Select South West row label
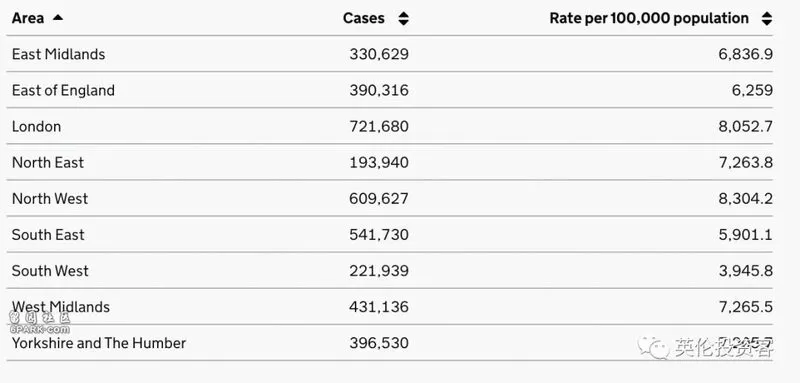Screen dimensions: 800x383 click(50, 271)
